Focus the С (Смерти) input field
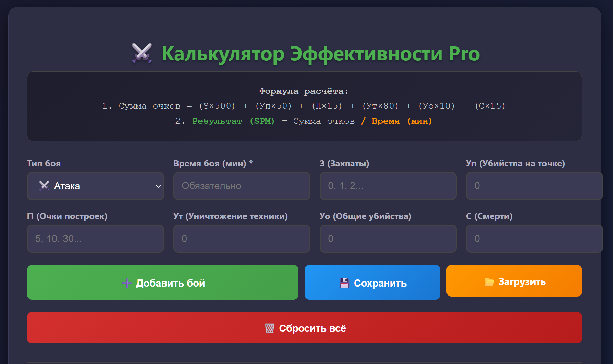This screenshot has width=613, height=364. coord(534,239)
